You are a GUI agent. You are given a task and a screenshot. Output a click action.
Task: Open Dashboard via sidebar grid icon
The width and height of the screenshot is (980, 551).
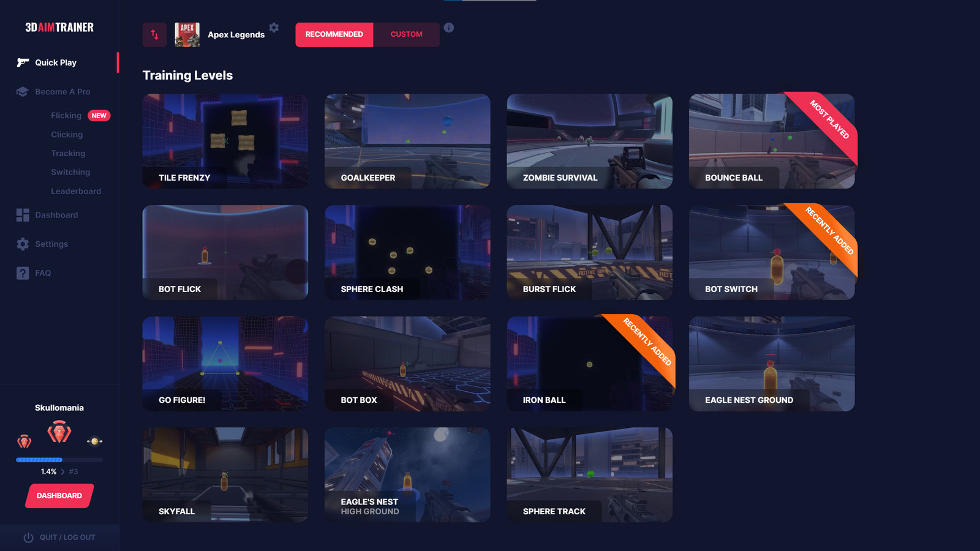23,215
